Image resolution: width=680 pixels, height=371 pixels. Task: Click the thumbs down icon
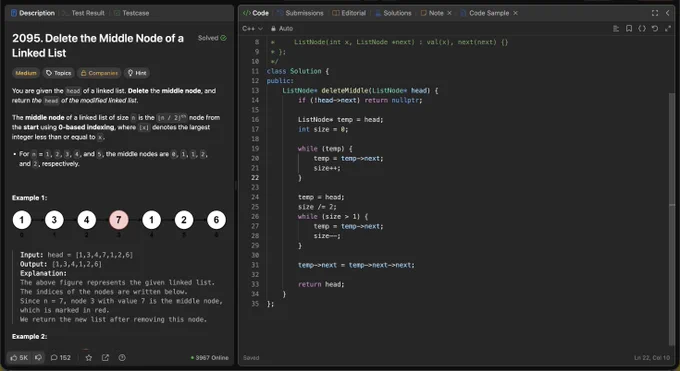[38, 358]
